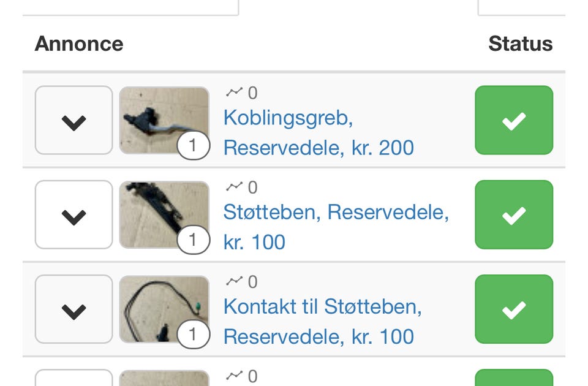
Task: Click image count badge on Støtteben photo
Action: click(193, 241)
